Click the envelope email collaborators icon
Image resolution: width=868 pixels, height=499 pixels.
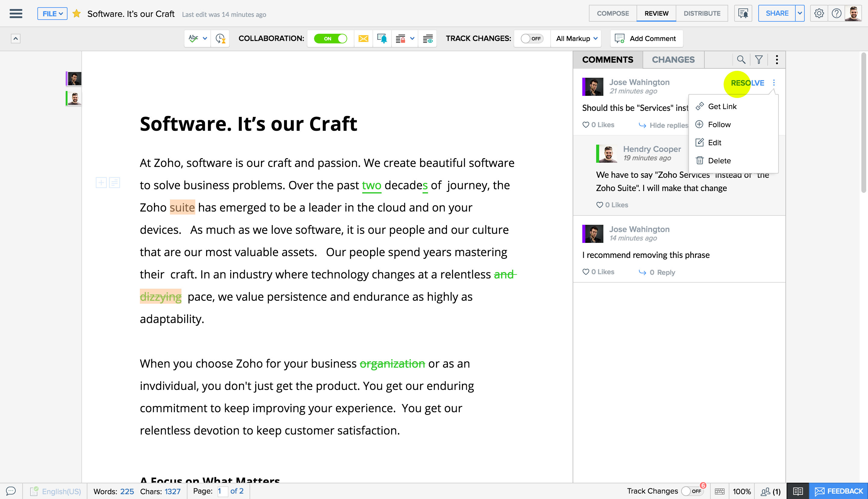coord(363,38)
